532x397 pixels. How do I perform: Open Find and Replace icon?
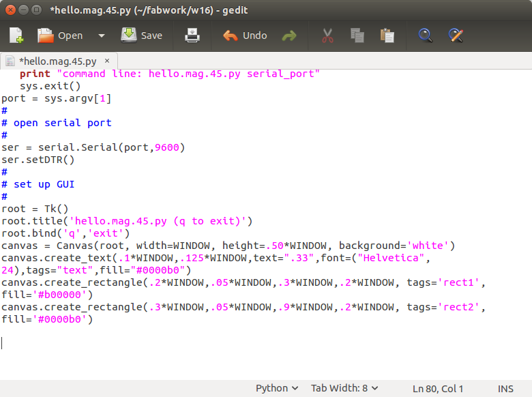point(456,35)
